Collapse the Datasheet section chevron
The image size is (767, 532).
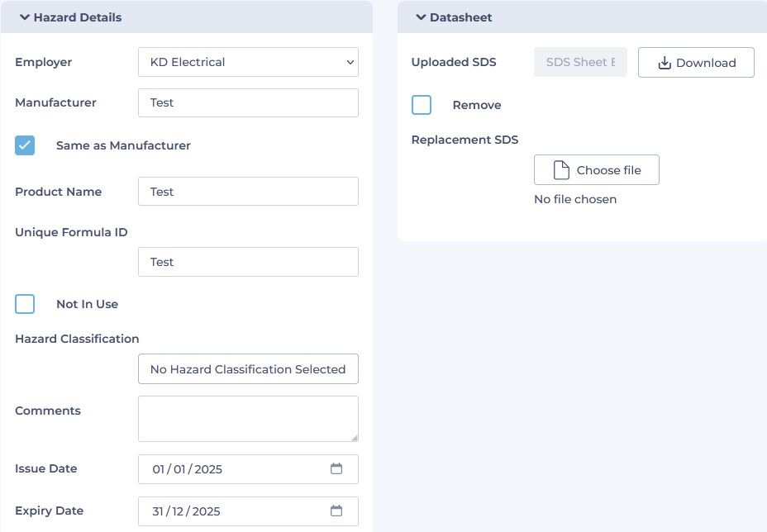pyautogui.click(x=421, y=17)
